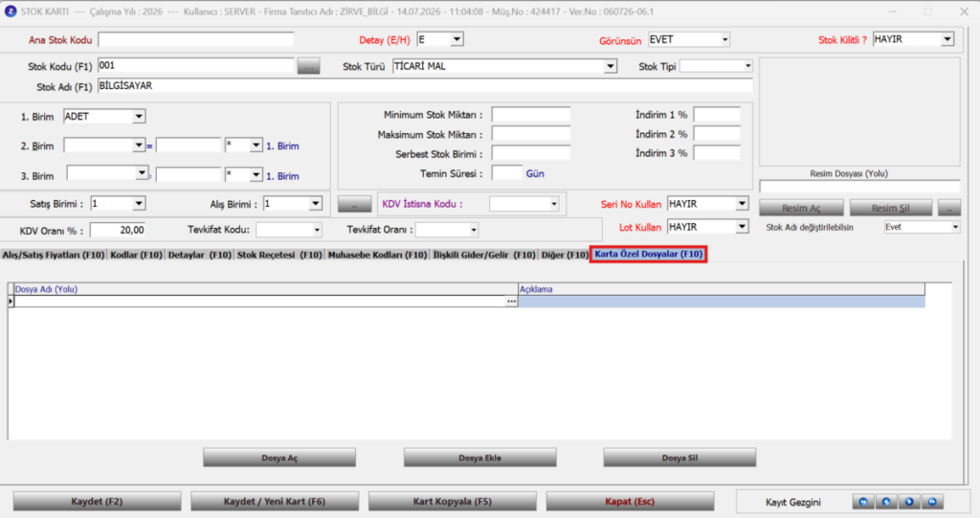Click Kart Kopyala (F5) button
This screenshot has height=518, width=980.
pyautogui.click(x=453, y=502)
